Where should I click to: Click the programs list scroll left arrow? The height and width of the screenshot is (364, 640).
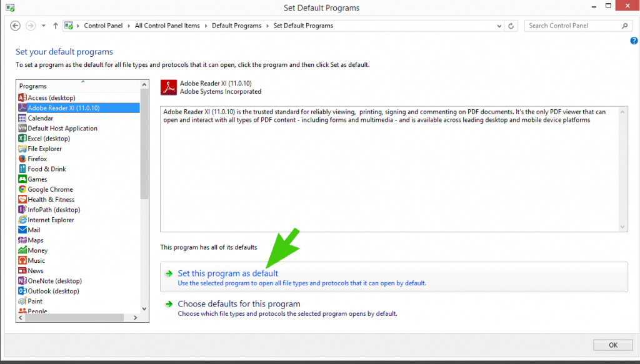coord(21,318)
